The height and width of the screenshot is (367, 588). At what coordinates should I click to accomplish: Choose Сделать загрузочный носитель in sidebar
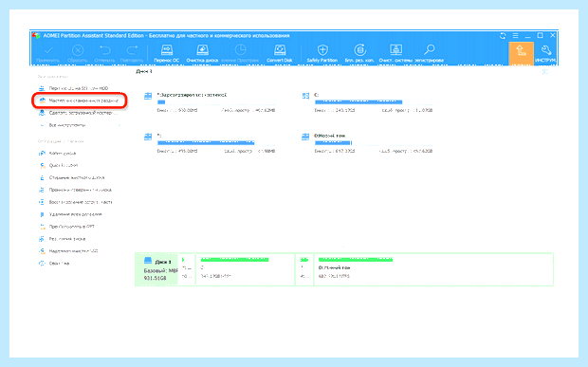[x=79, y=113]
